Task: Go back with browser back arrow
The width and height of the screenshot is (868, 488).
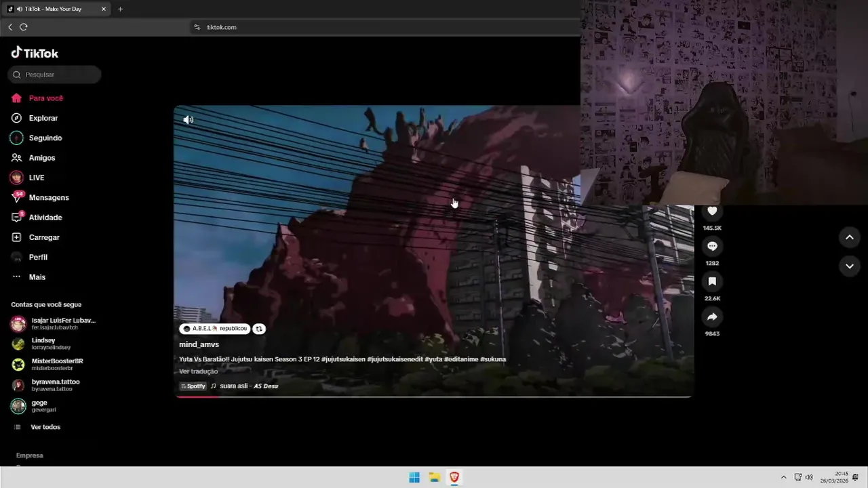Action: pyautogui.click(x=10, y=27)
